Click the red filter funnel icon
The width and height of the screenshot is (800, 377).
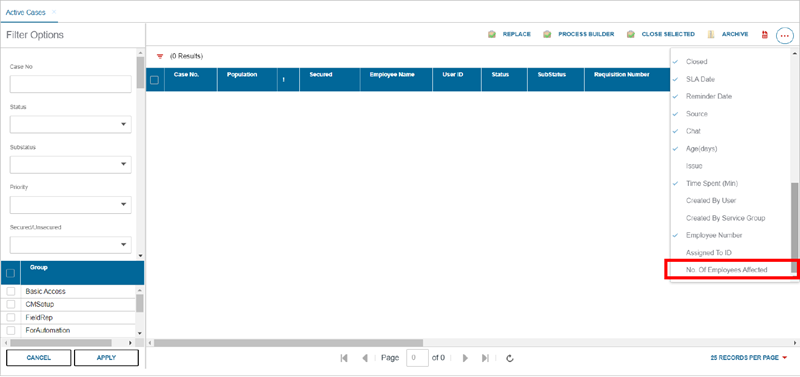[x=160, y=56]
